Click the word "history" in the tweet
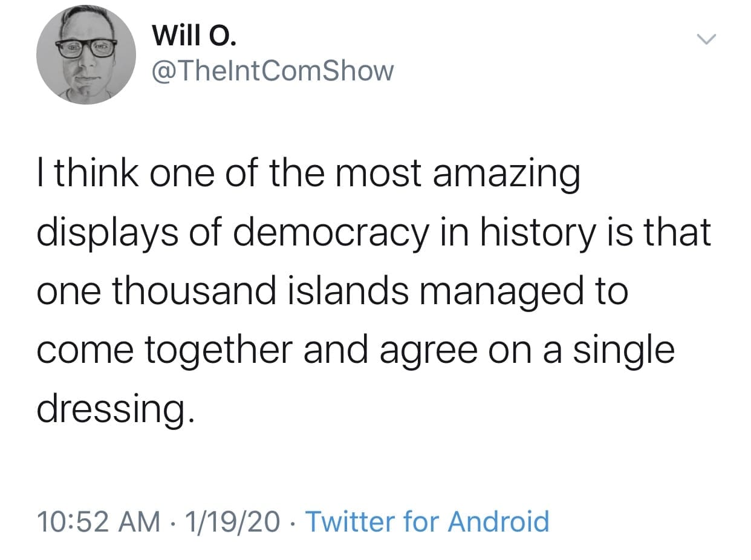Viewport: 751px width, 560px height. click(537, 233)
